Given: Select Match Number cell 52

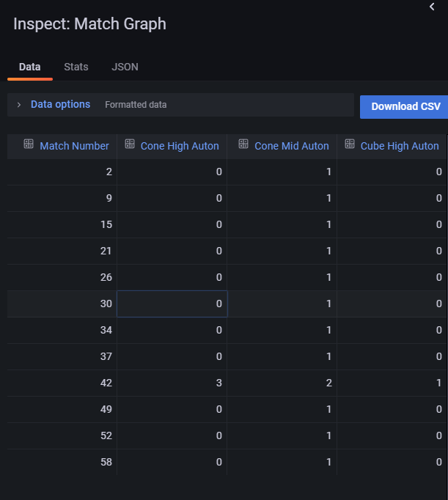Looking at the screenshot, I should click(x=62, y=436).
